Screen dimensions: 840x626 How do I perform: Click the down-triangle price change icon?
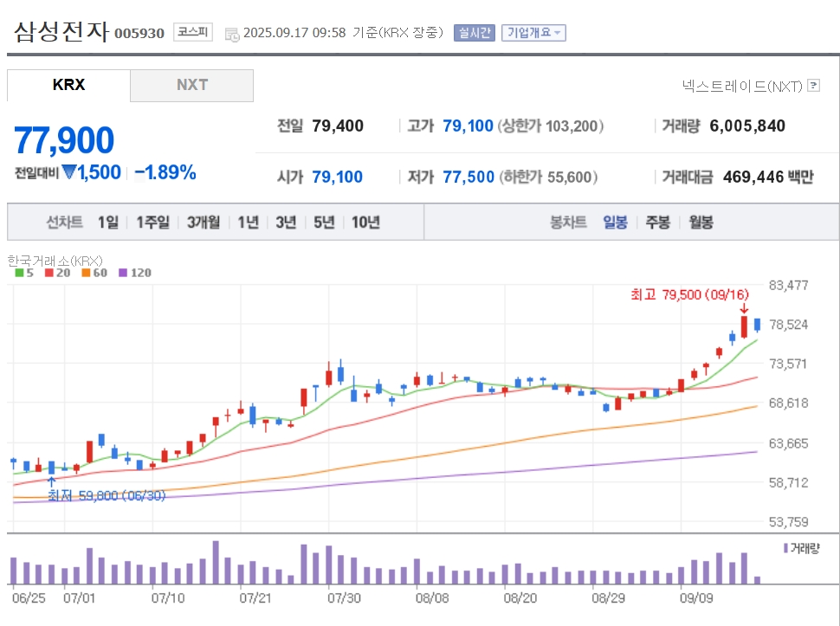click(69, 172)
